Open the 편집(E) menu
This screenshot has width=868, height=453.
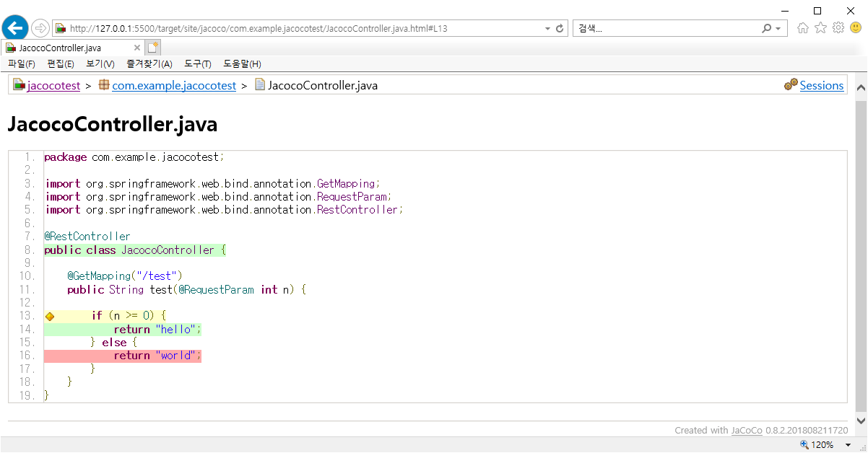[x=60, y=64]
